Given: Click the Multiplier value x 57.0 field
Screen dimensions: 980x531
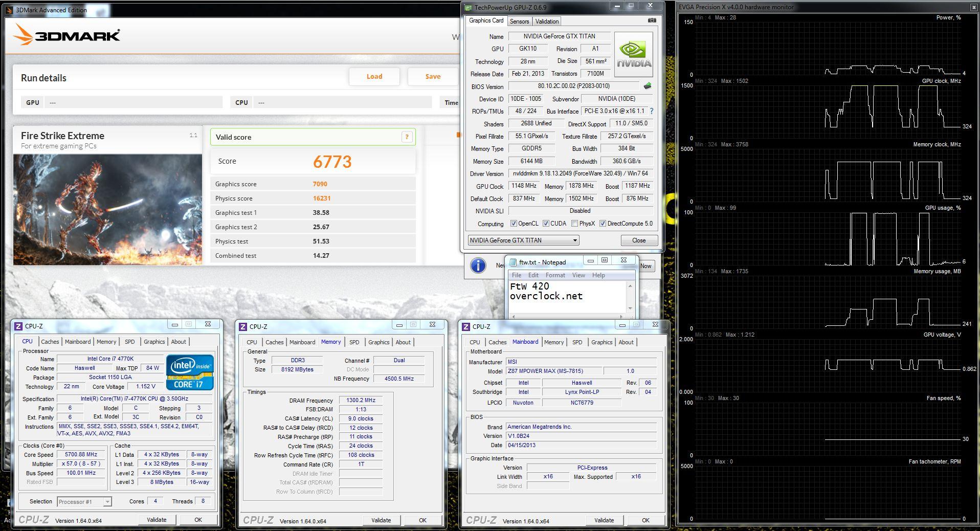Looking at the screenshot, I should click(81, 463).
